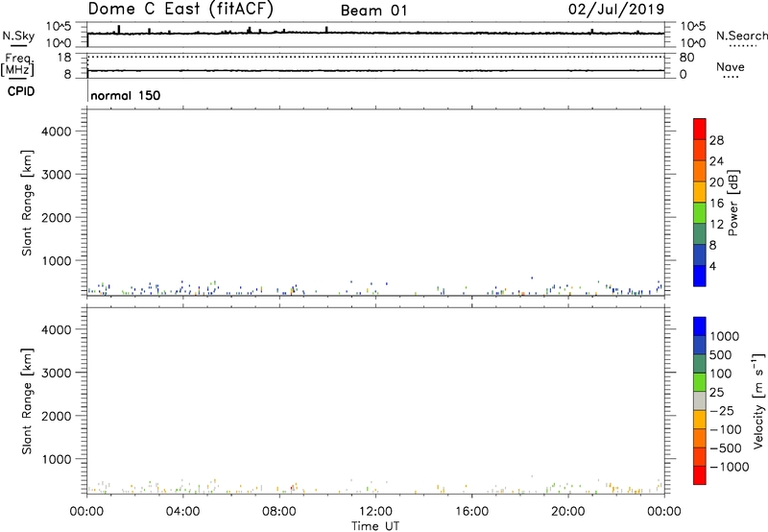Click the tall noise spike near 10:00 UT

[326, 30]
